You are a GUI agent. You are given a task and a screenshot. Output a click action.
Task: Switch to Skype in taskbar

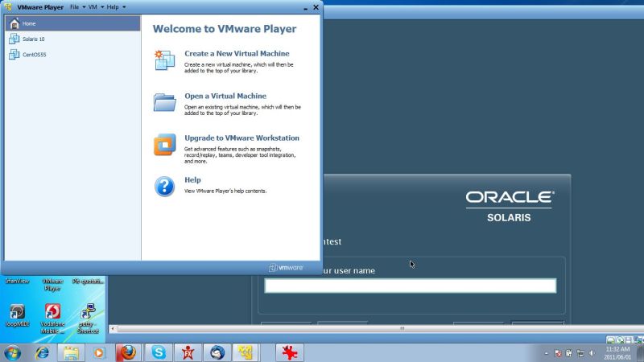coord(158,352)
